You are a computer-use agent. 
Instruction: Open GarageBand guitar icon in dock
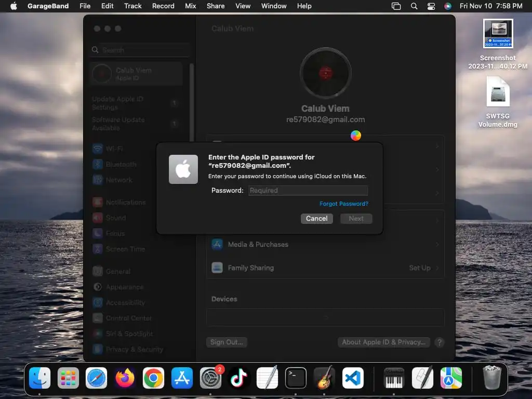[x=324, y=378]
